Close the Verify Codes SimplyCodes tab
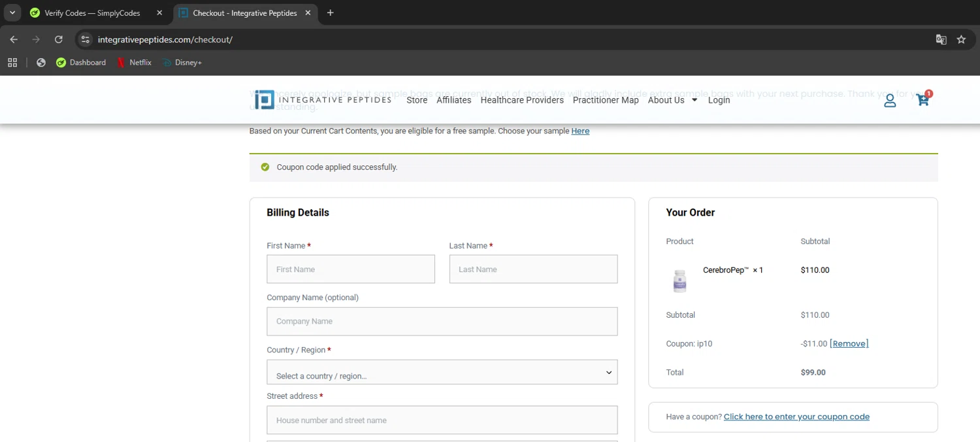This screenshot has height=442, width=980. [x=159, y=12]
